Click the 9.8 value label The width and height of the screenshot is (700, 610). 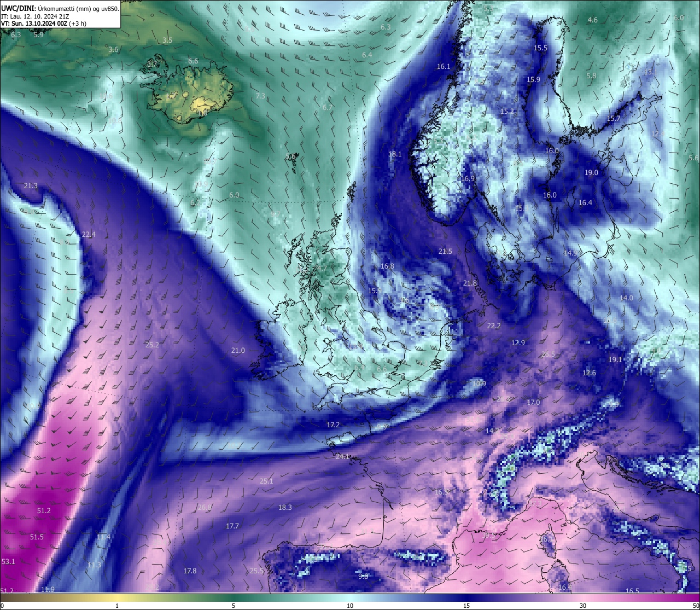363,577
